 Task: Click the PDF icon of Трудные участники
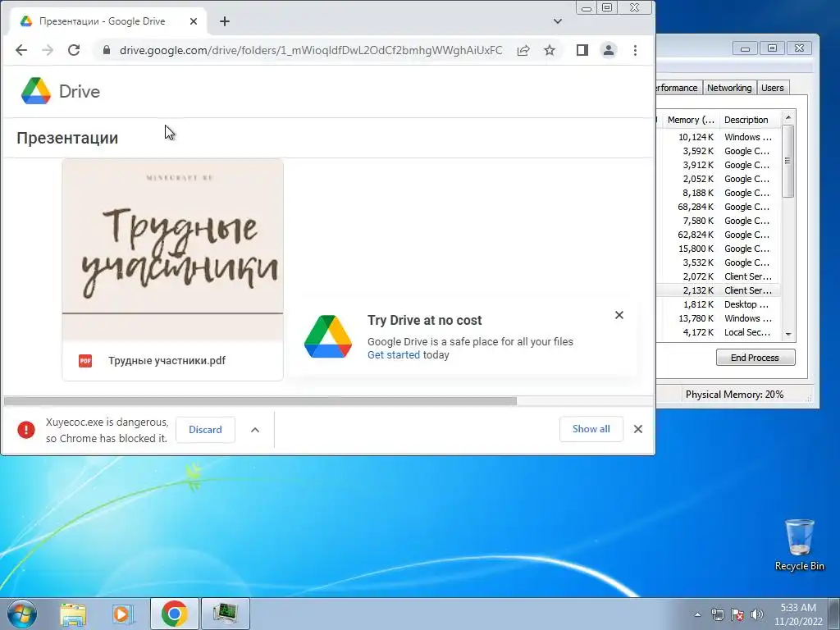[x=85, y=361]
